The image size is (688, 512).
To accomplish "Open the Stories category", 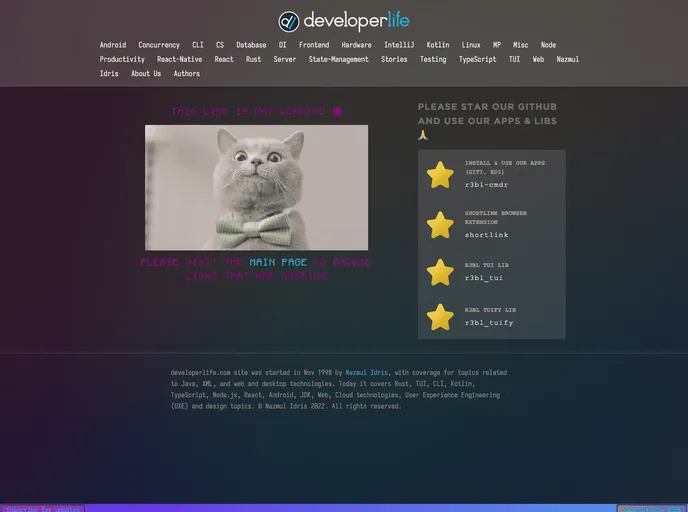I will click(x=394, y=59).
